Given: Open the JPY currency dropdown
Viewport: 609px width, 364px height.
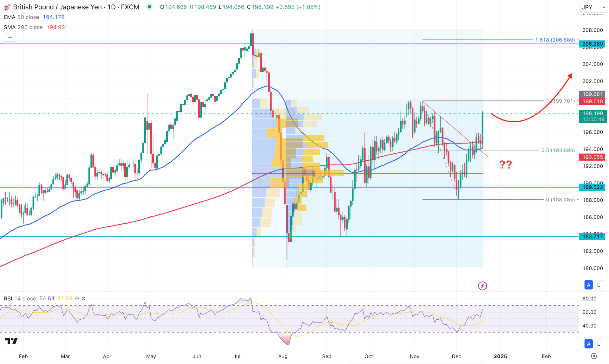Looking at the screenshot, I should click(x=593, y=7).
